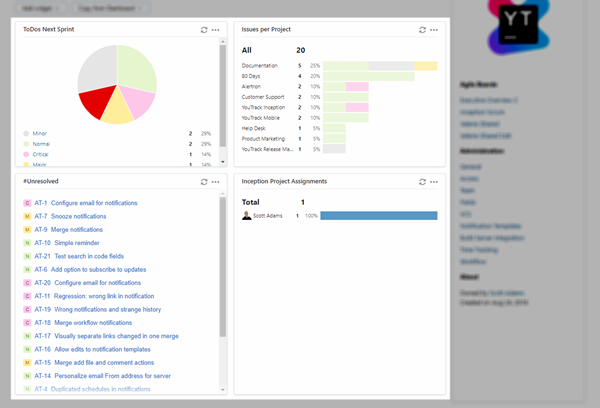The height and width of the screenshot is (408, 600).
Task: Click the #Unresolved widget title
Action: 41,181
